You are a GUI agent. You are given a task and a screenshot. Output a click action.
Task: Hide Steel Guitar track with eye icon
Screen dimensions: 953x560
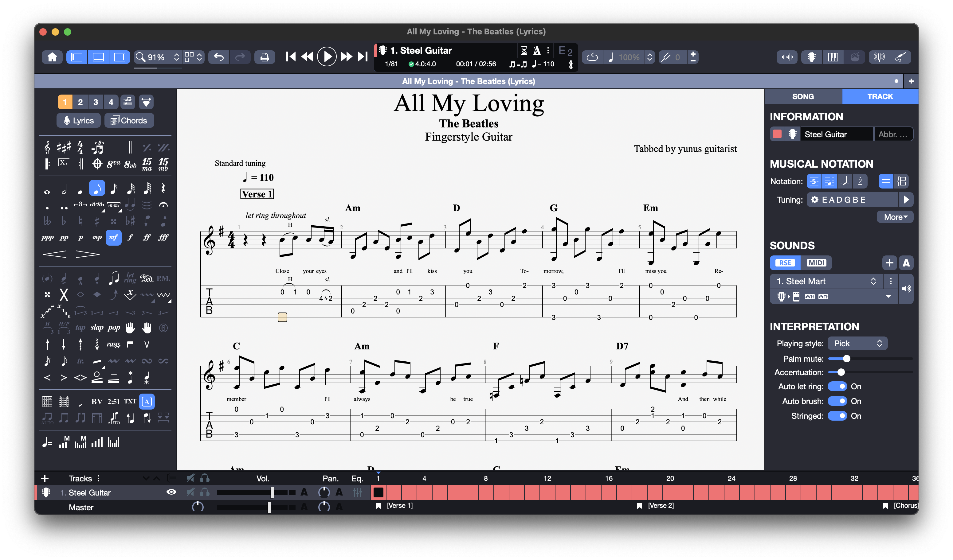pos(171,492)
